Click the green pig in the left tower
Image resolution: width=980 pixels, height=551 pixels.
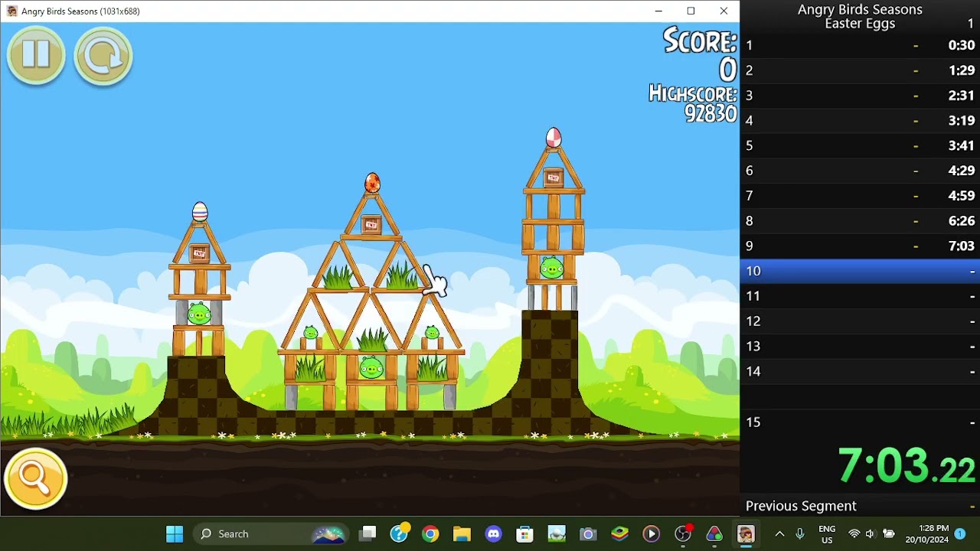point(199,313)
